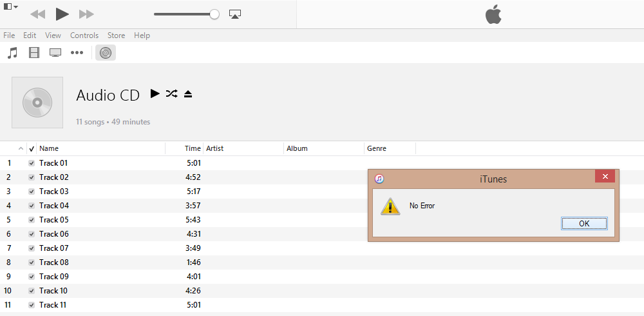Click the No Error message text
Viewport: 644px width, 316px height.
422,206
